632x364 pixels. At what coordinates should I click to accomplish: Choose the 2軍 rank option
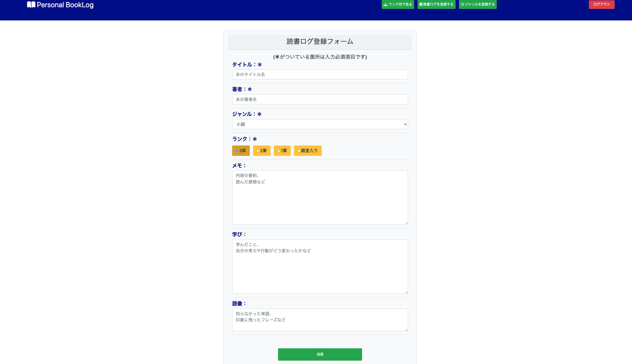click(x=258, y=151)
